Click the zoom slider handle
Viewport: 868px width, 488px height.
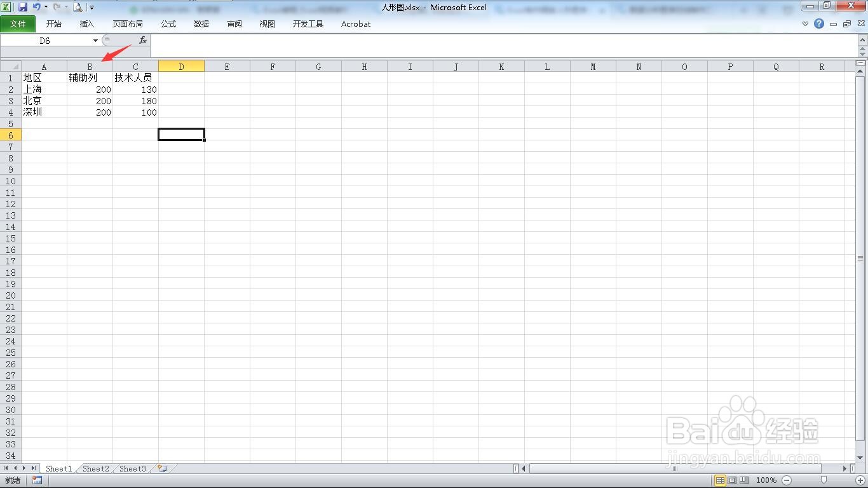coord(824,480)
